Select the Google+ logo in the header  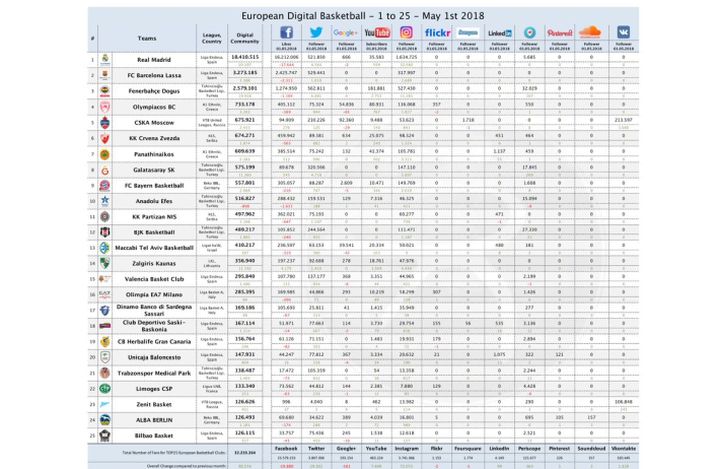tap(345, 33)
